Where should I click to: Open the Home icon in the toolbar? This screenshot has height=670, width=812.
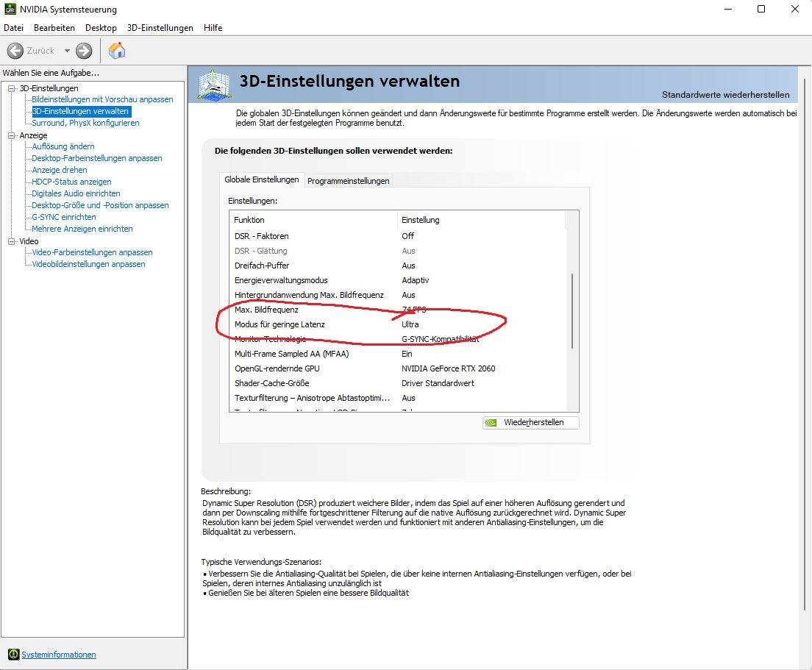coord(117,50)
